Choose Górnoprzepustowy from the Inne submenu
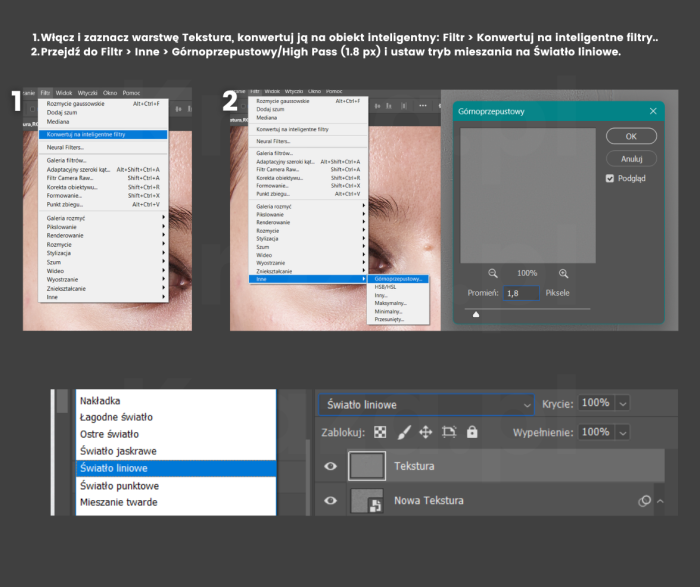 coord(397,279)
